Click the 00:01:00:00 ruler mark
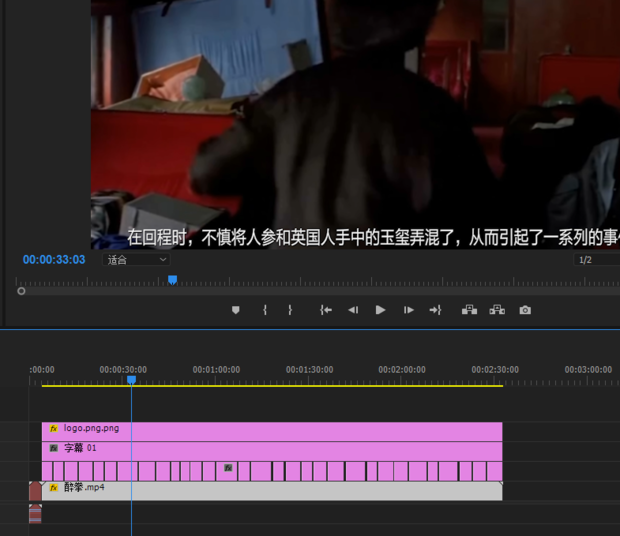 tap(216, 370)
